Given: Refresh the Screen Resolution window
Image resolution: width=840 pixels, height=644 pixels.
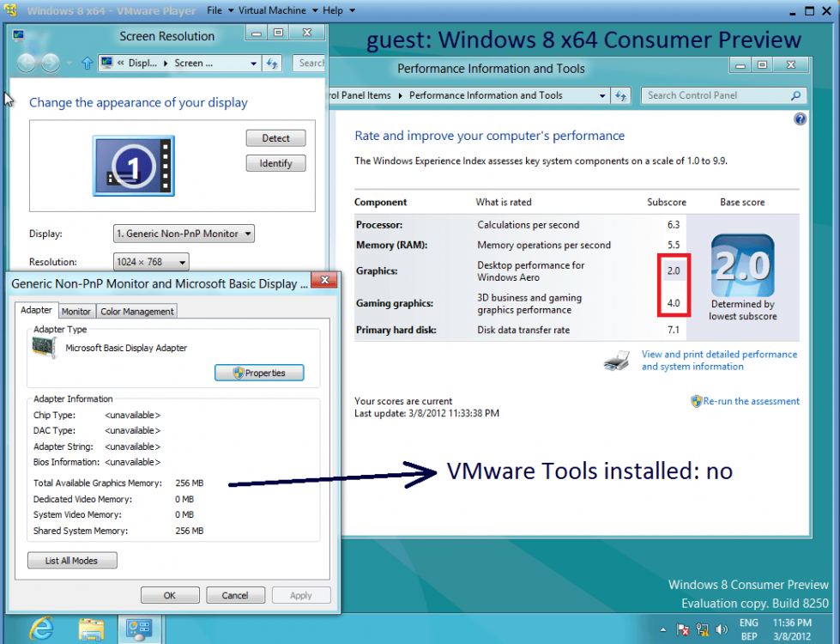Looking at the screenshot, I should point(272,64).
